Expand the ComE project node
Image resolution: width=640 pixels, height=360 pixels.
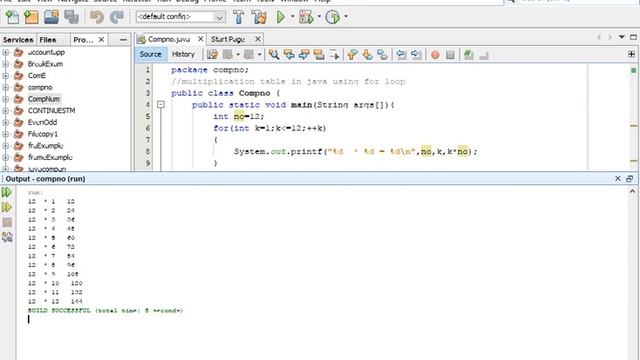coord(5,76)
